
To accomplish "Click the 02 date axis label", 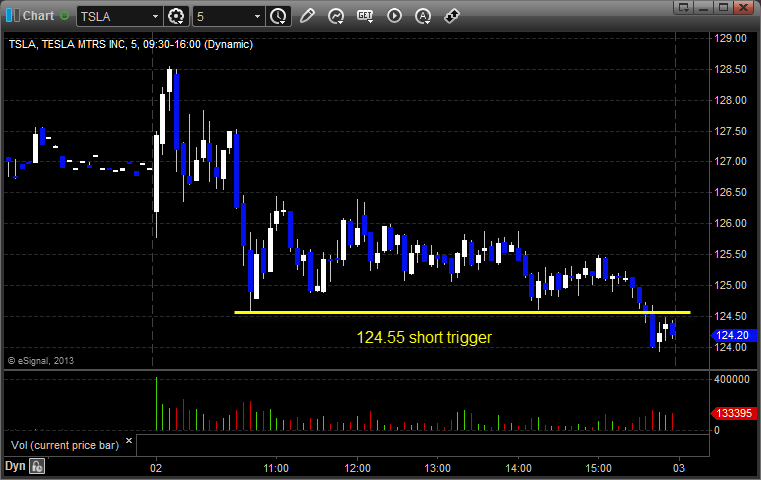I will 156,468.
